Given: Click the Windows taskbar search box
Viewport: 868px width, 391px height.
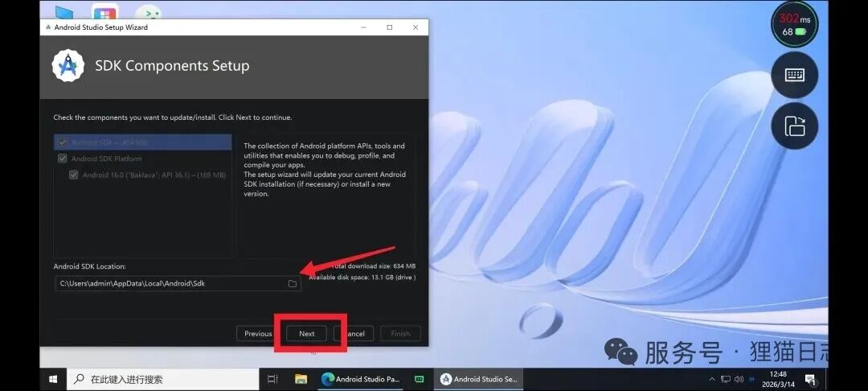Looking at the screenshot, I should [163, 380].
